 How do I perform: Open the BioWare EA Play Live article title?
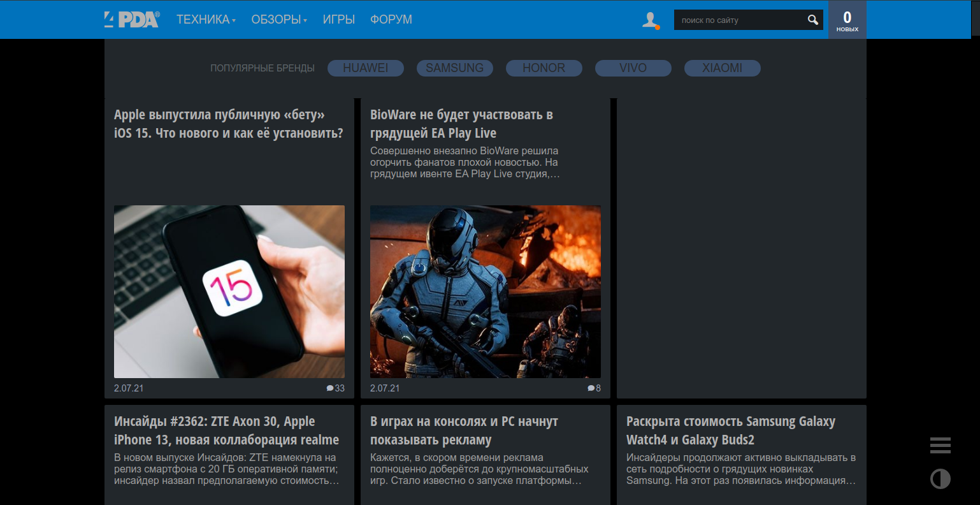pos(461,124)
